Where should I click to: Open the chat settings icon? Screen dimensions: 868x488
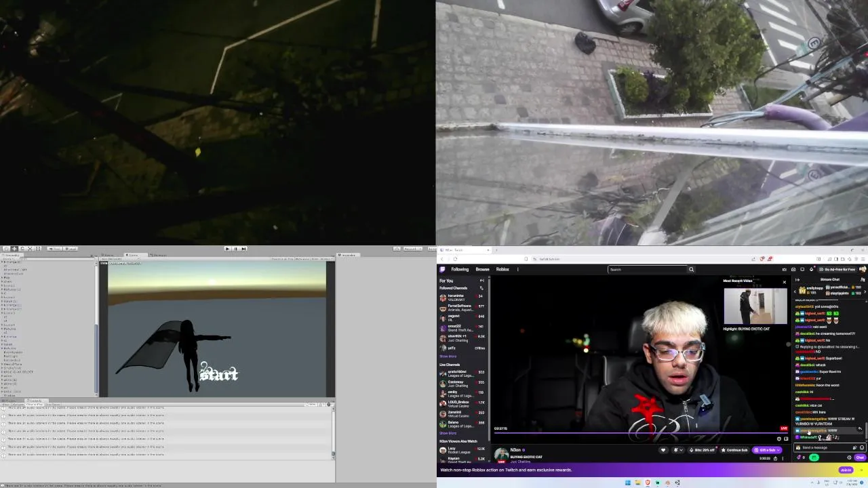tap(849, 457)
